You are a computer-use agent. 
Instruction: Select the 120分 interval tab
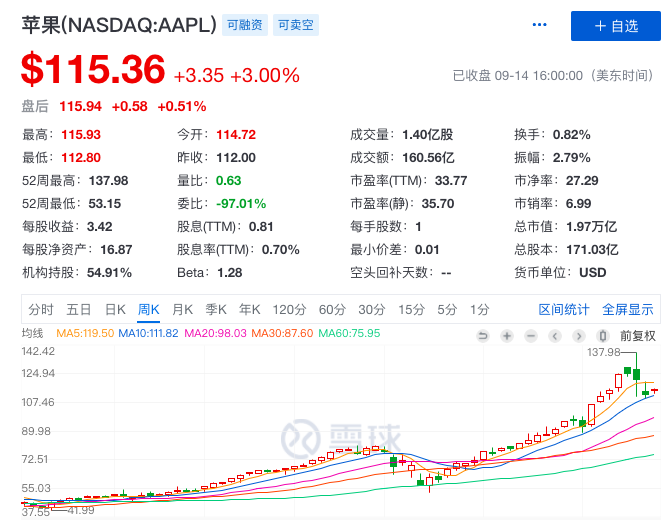click(x=290, y=309)
